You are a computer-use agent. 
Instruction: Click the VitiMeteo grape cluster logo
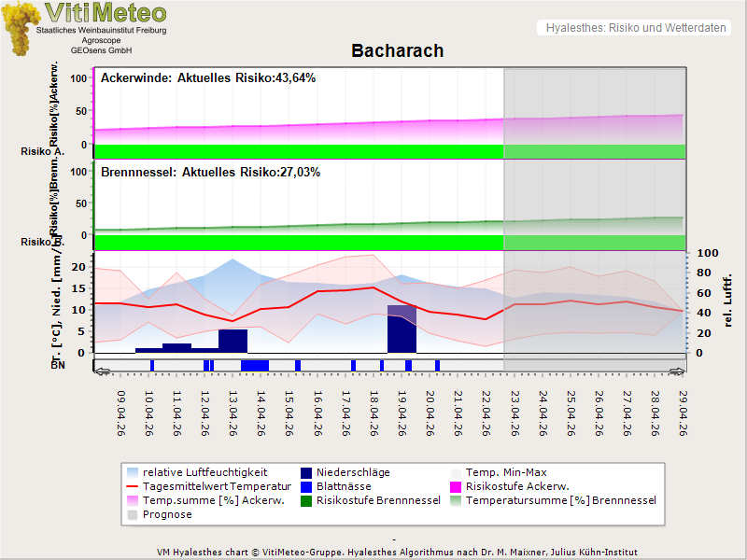pos(20,28)
